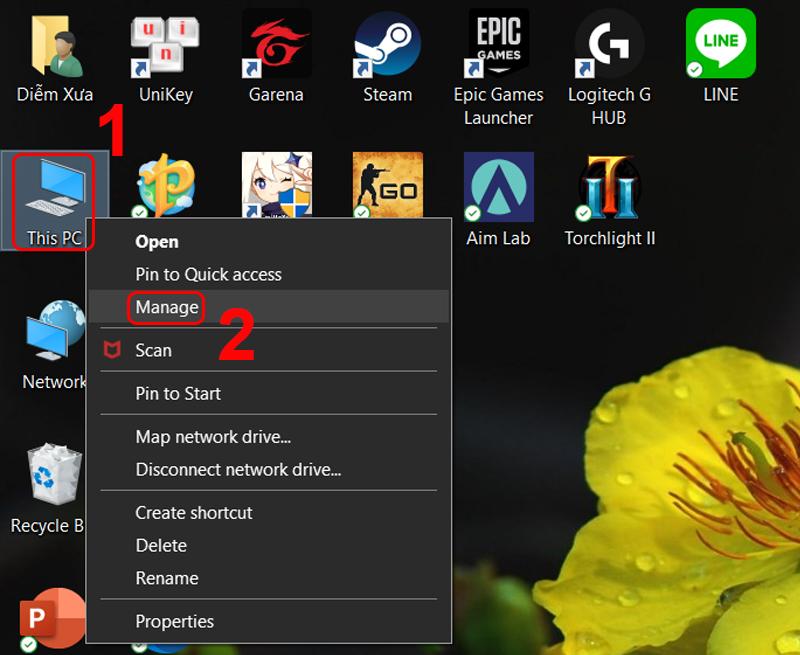This screenshot has width=800, height=655.
Task: Choose Map network drive...
Action: 269,437
